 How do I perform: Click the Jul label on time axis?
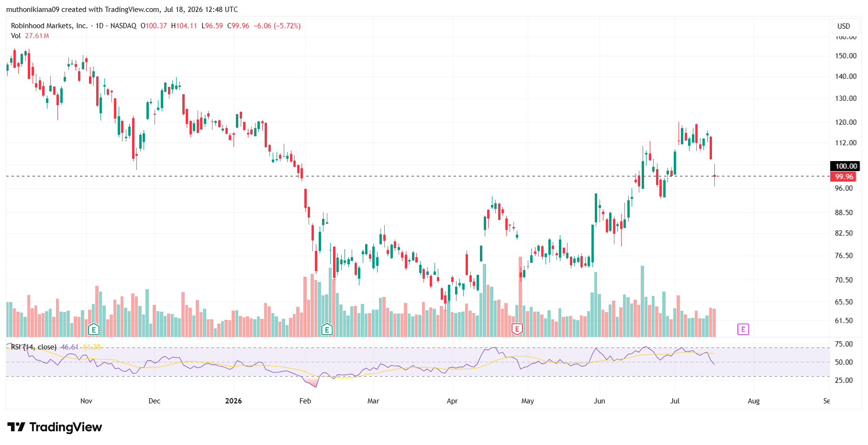point(675,401)
